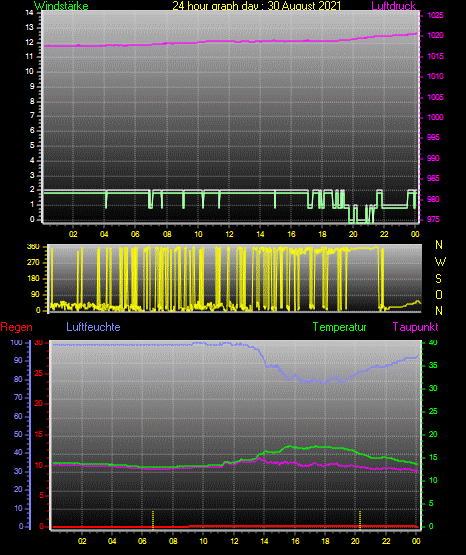Click the 14 wind strength axis value
The height and width of the screenshot is (555, 466).
coord(30,13)
